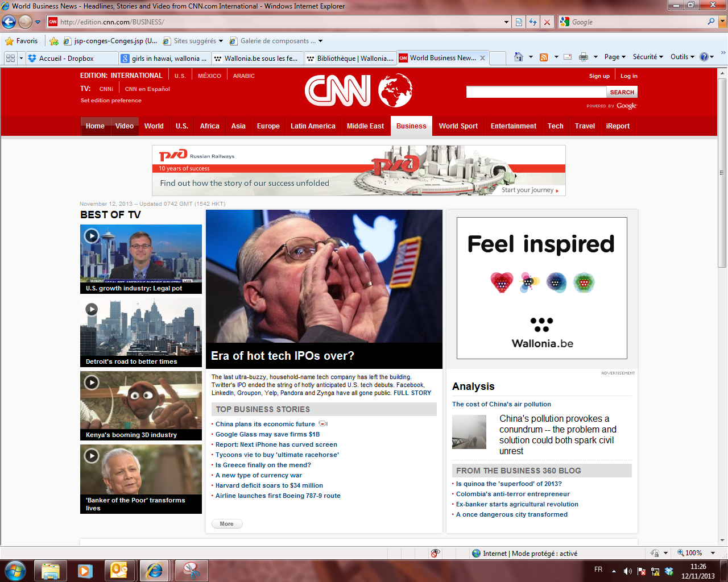Open the Page menu dropdown
The width and height of the screenshot is (728, 582).
click(x=615, y=57)
